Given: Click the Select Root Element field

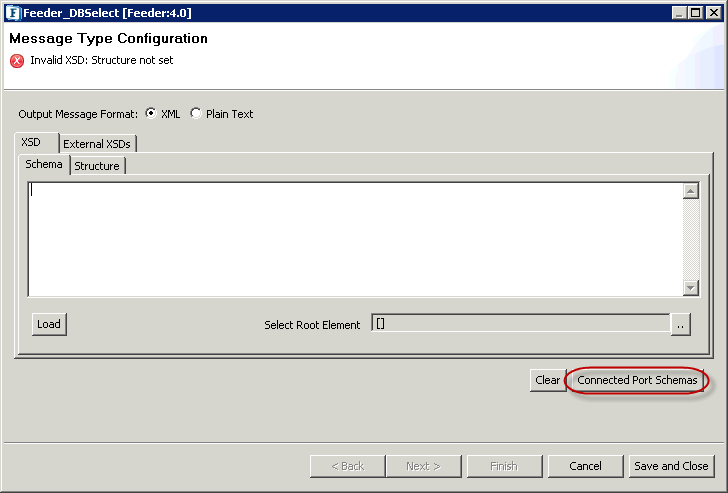Looking at the screenshot, I should coord(520,324).
